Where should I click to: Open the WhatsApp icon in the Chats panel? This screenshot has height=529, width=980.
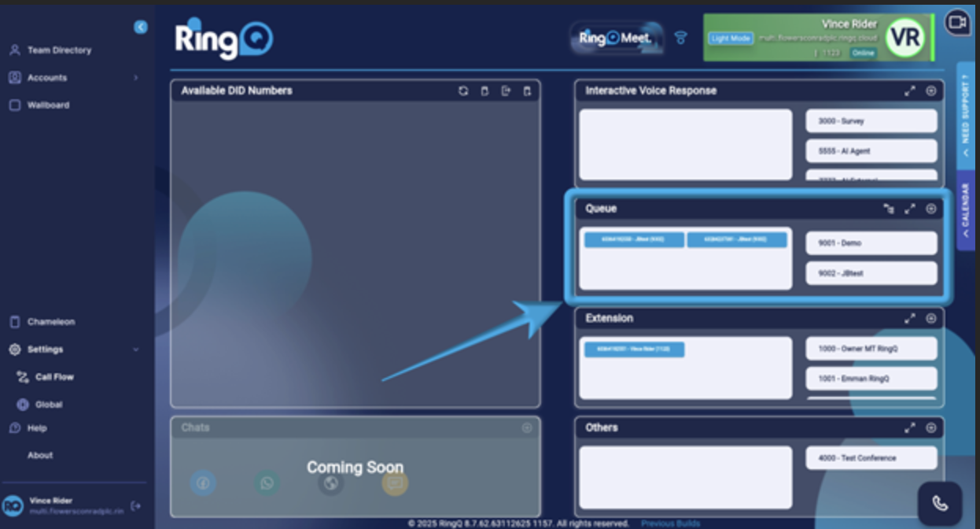[267, 483]
